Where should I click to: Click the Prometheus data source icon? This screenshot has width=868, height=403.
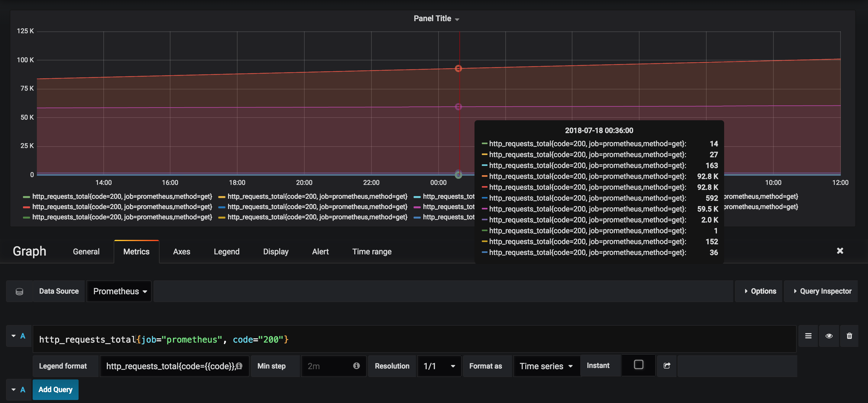tap(19, 291)
